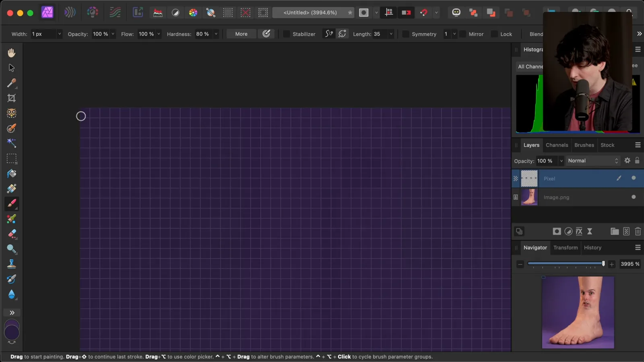
Task: Open the Width dropdown arrow
Action: [60, 34]
